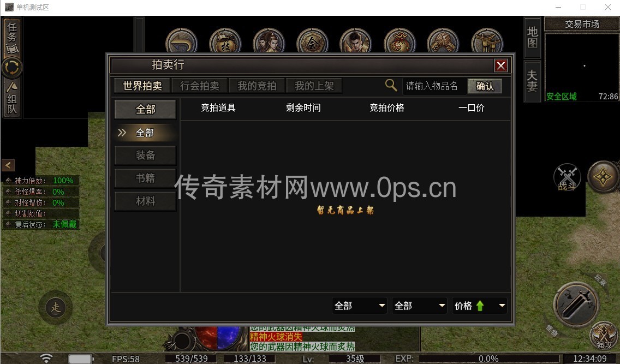Open the second 全部 filter dropdown
Image resolution: width=620 pixels, height=364 pixels.
[420, 306]
